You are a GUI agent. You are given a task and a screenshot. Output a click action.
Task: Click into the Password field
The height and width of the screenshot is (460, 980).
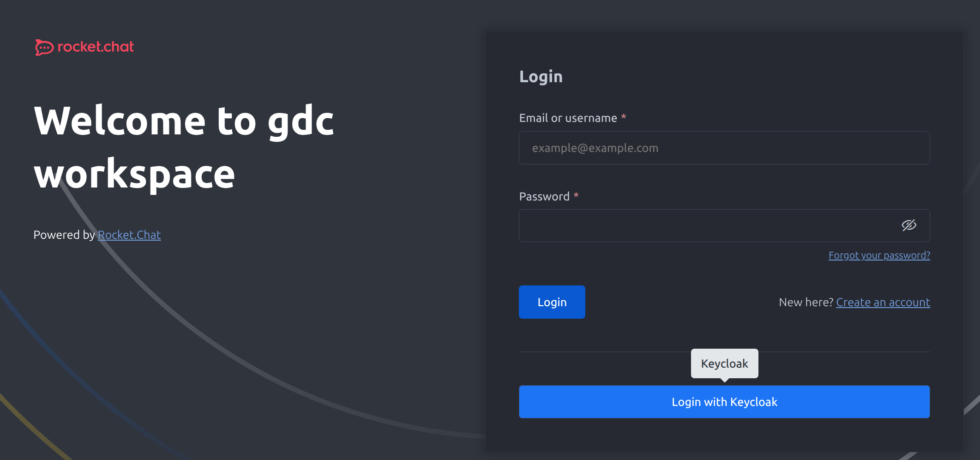pyautogui.click(x=724, y=225)
